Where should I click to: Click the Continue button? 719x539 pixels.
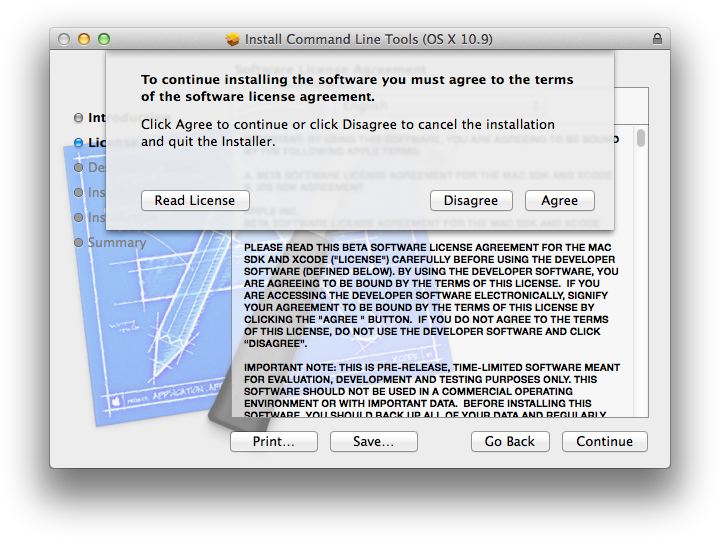point(604,441)
